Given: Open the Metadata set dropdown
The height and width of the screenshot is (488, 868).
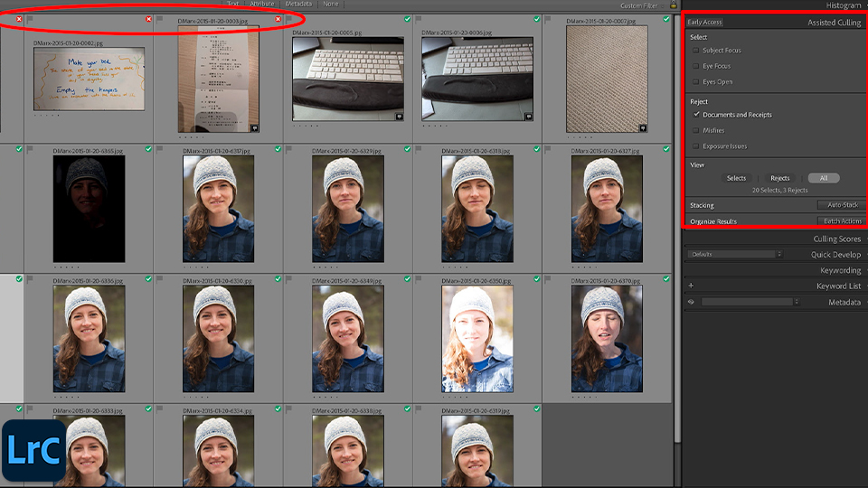Looking at the screenshot, I should click(750, 302).
